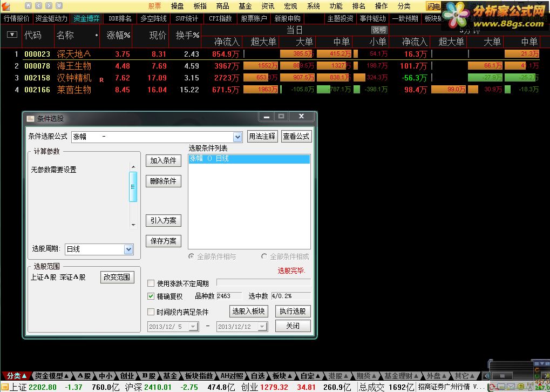
Task: Open the AH对照 bottom tab
Action: point(232,376)
